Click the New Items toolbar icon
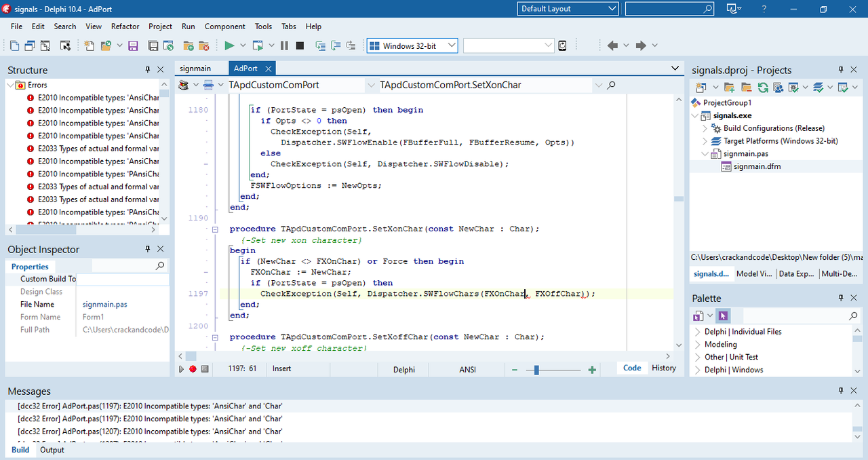 90,45
